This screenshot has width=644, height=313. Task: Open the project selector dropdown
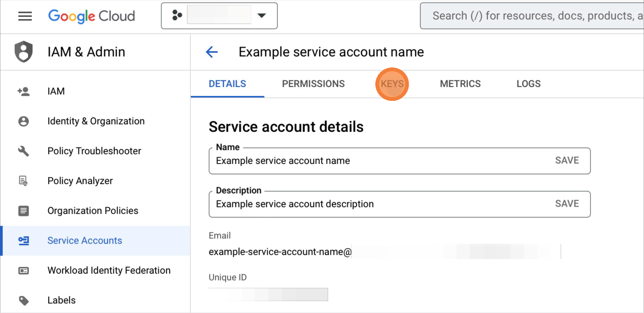pyautogui.click(x=262, y=15)
